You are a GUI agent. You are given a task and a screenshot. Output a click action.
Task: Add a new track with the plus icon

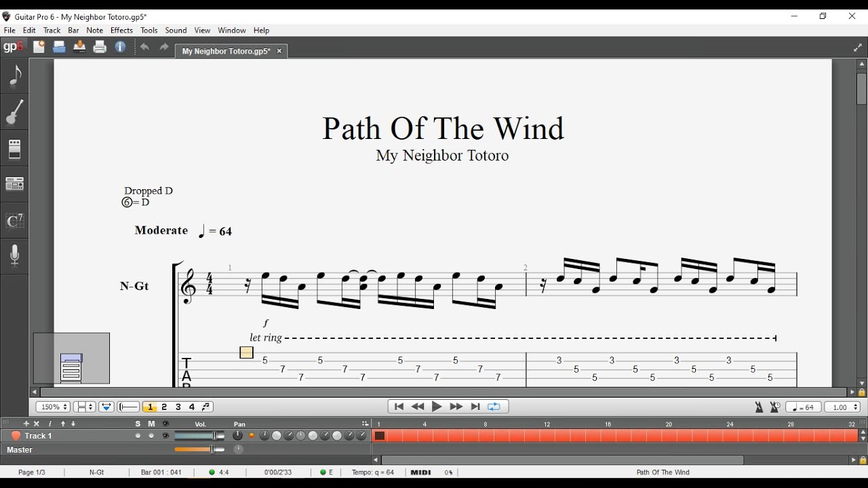point(26,424)
